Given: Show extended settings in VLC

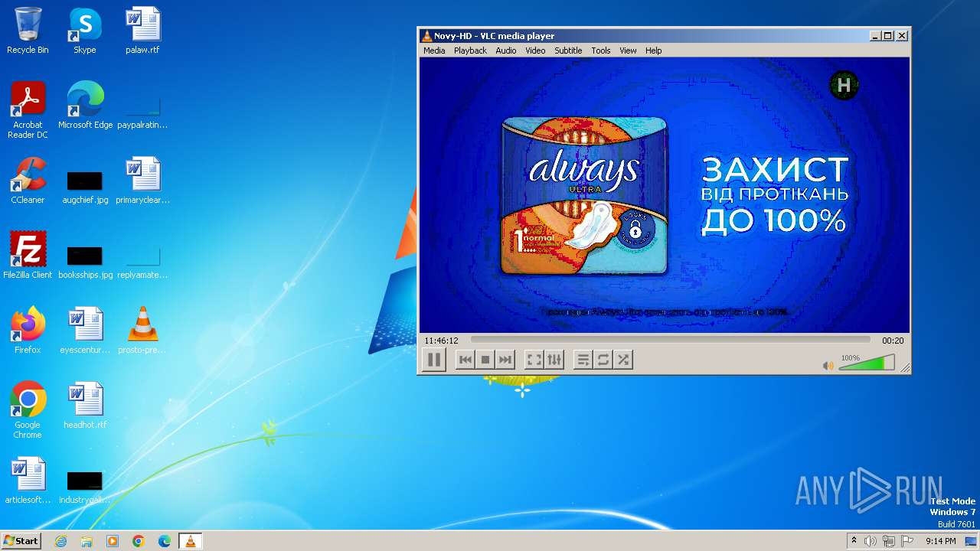Looking at the screenshot, I should click(x=554, y=360).
